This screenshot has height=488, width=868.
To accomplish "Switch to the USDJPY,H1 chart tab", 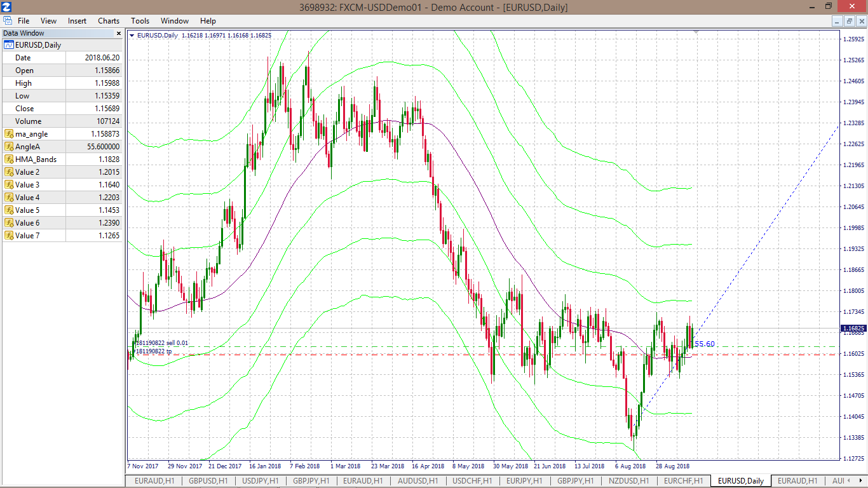I will [261, 481].
